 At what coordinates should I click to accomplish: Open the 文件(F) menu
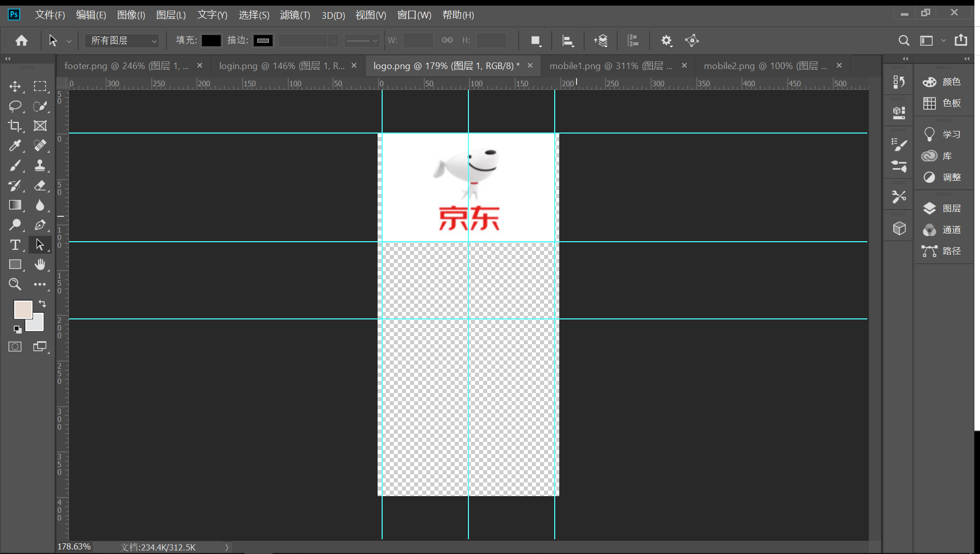click(50, 15)
